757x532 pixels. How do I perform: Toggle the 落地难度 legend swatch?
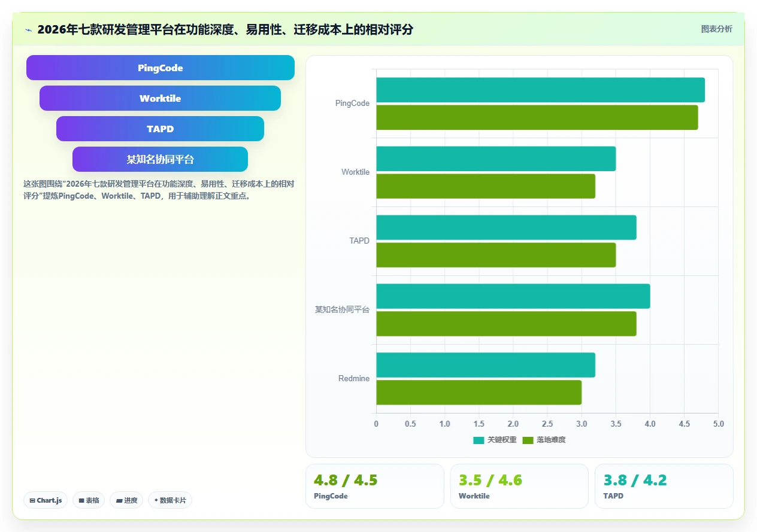click(528, 440)
